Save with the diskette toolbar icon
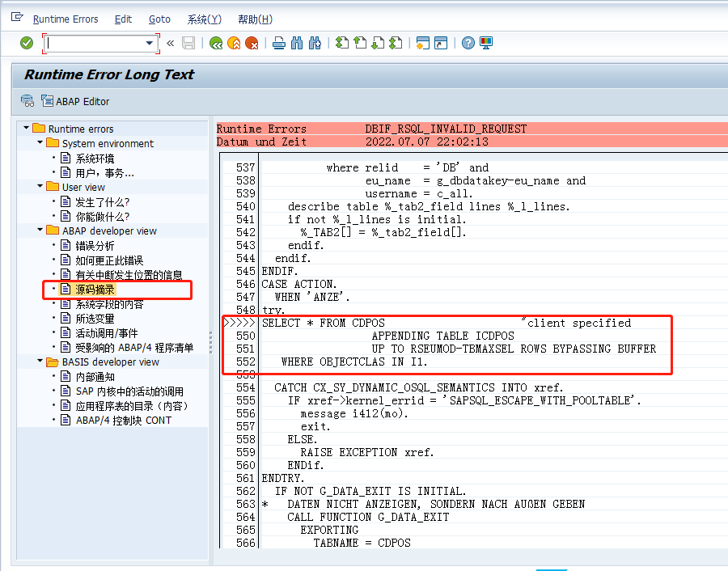This screenshot has width=728, height=571. 188,44
